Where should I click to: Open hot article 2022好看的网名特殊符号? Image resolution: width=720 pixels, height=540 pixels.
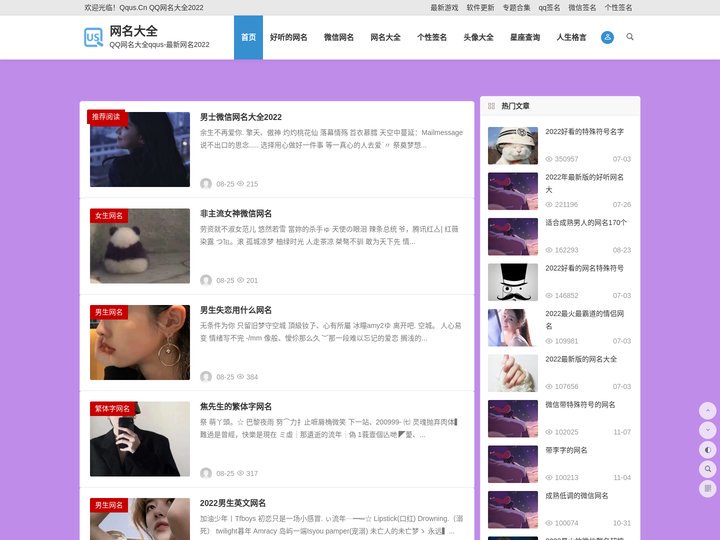click(x=585, y=268)
